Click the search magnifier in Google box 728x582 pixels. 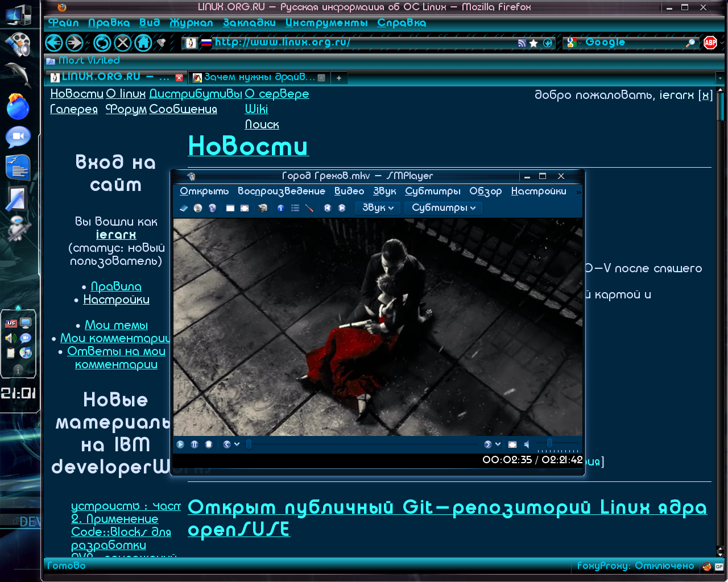point(690,43)
